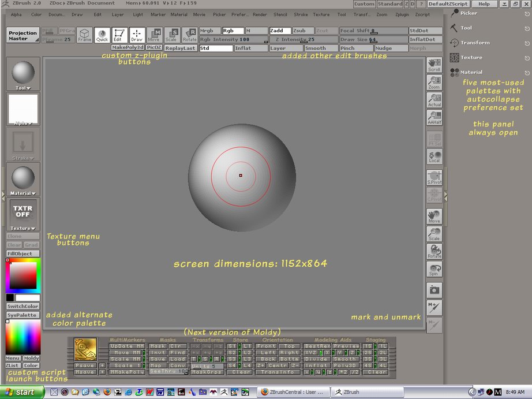Select the Std edit brush
This screenshot has width=532, height=399.
[216, 49]
